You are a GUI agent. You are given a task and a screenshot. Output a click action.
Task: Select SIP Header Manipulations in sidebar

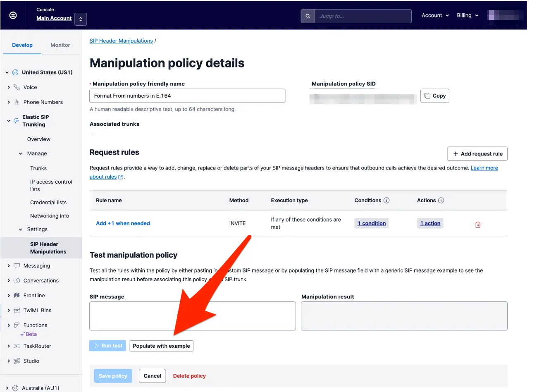[41, 248]
